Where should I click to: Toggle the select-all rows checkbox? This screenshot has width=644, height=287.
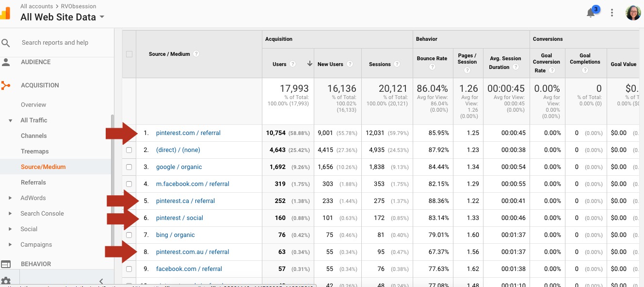click(x=129, y=54)
